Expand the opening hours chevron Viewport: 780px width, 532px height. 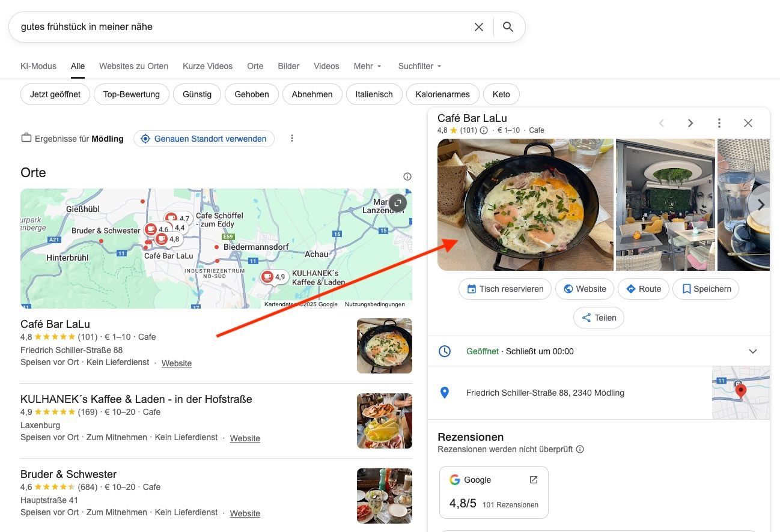[x=753, y=351]
